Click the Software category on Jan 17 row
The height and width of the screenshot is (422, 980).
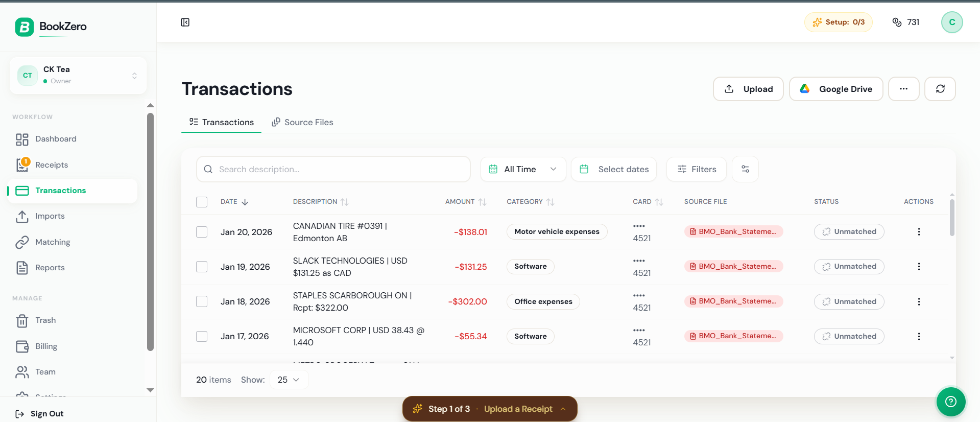point(530,336)
